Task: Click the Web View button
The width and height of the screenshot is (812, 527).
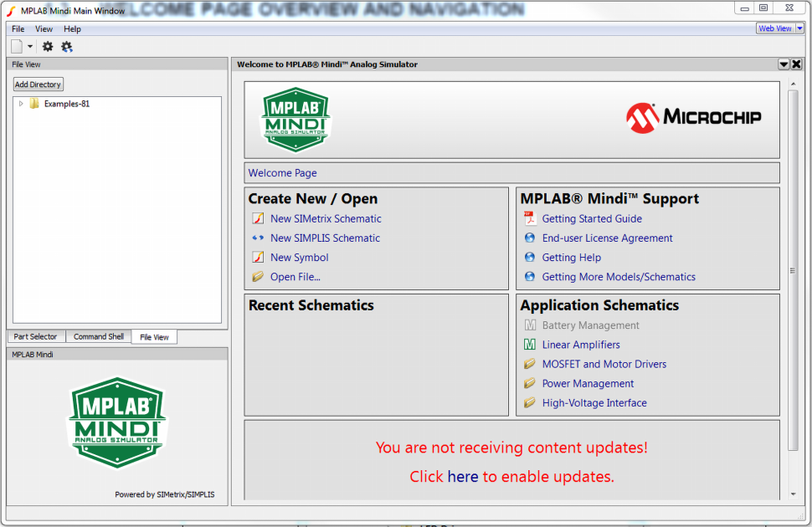Action: click(x=775, y=28)
